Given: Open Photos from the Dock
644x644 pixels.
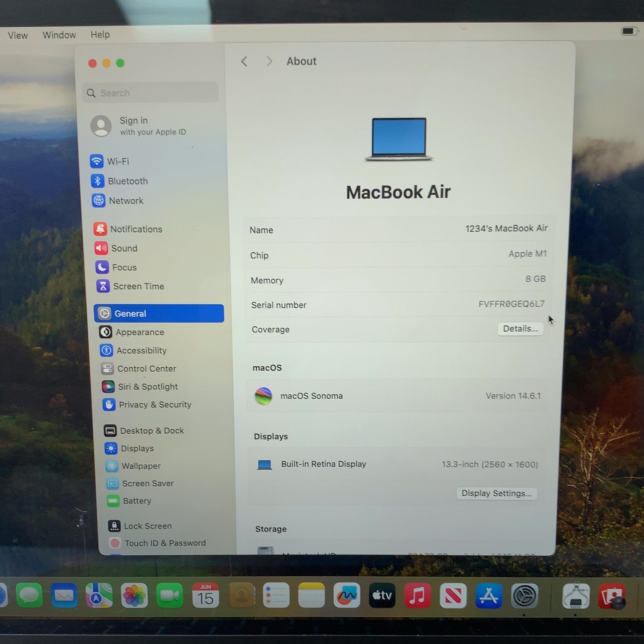Looking at the screenshot, I should click(x=134, y=595).
